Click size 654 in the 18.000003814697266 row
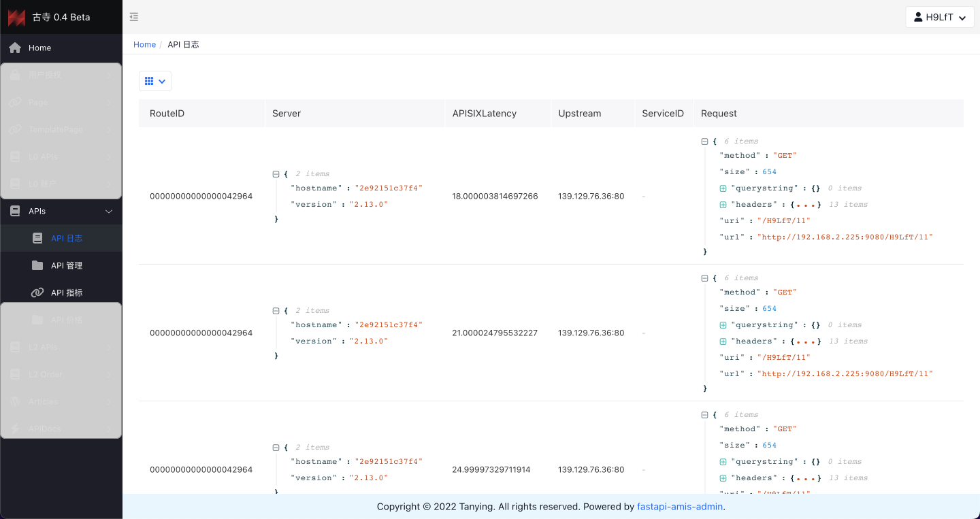This screenshot has height=519, width=980. click(769, 171)
